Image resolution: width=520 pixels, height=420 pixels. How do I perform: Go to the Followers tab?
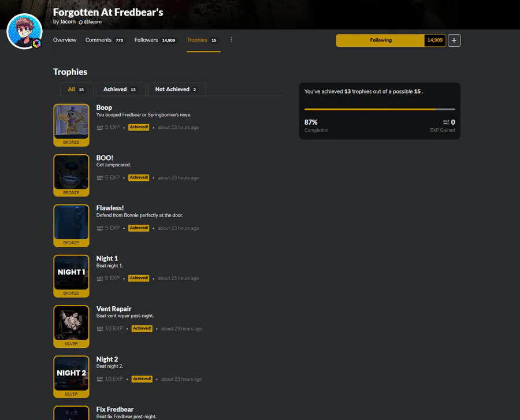(155, 40)
